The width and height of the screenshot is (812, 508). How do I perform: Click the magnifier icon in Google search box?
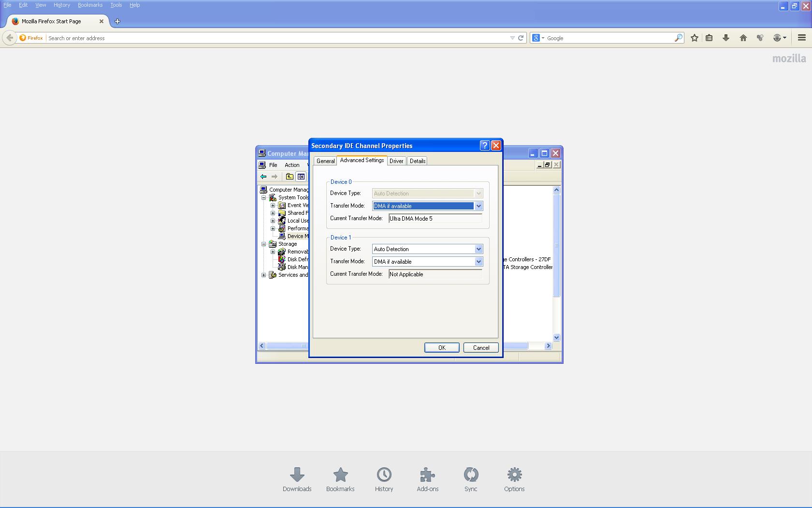[679, 38]
